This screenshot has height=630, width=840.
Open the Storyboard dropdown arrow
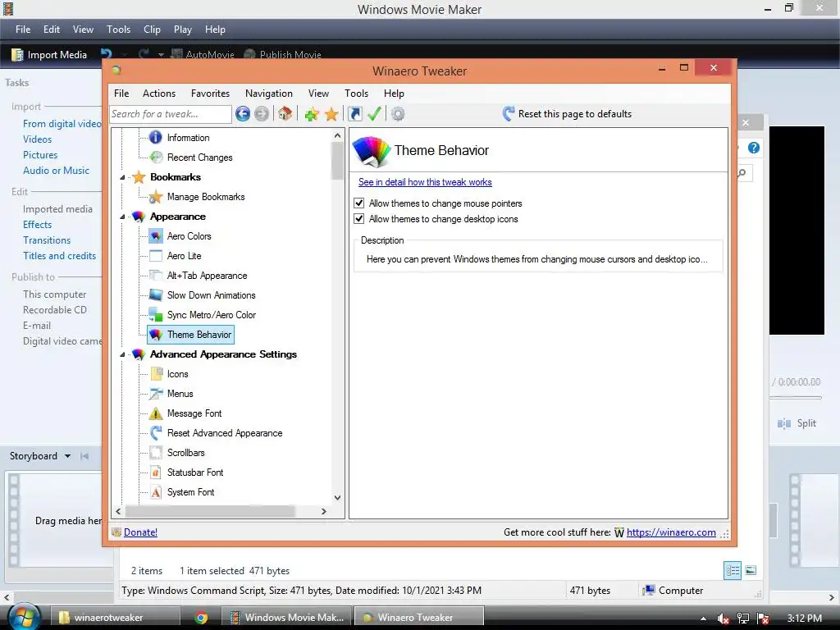pyautogui.click(x=67, y=456)
